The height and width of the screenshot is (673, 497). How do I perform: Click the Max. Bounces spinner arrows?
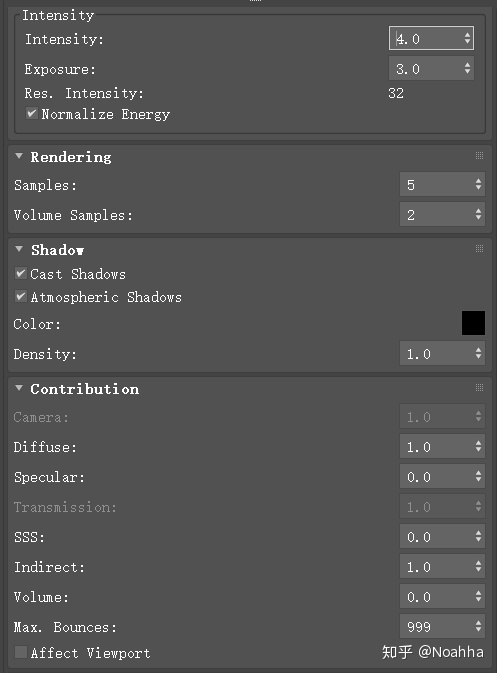point(479,626)
